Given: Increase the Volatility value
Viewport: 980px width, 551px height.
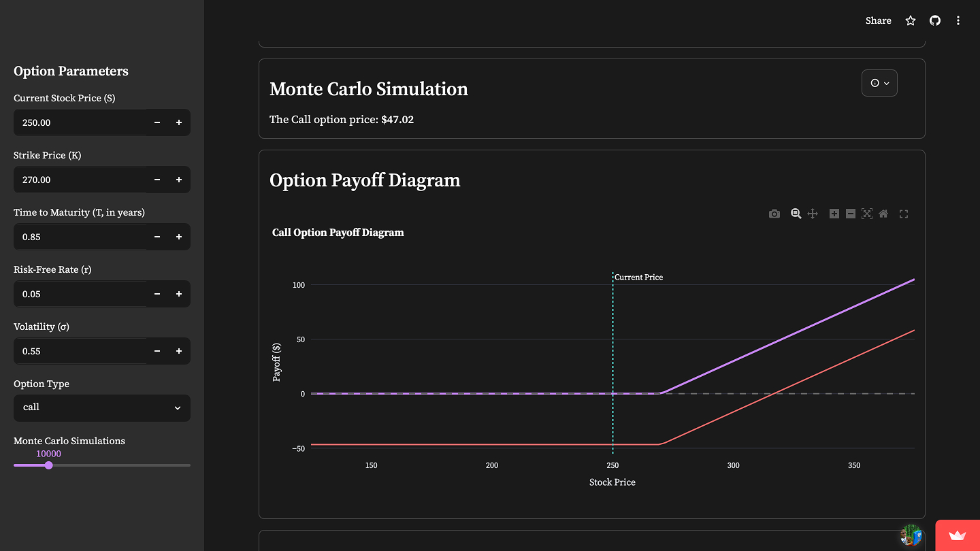Looking at the screenshot, I should point(179,351).
